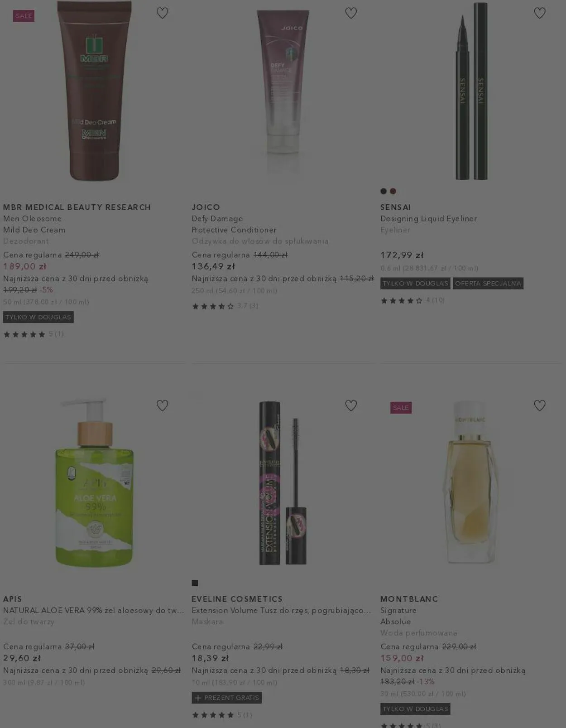Click Tylko w Douglas tag under Montblanc
566x728 pixels.
tap(415, 709)
